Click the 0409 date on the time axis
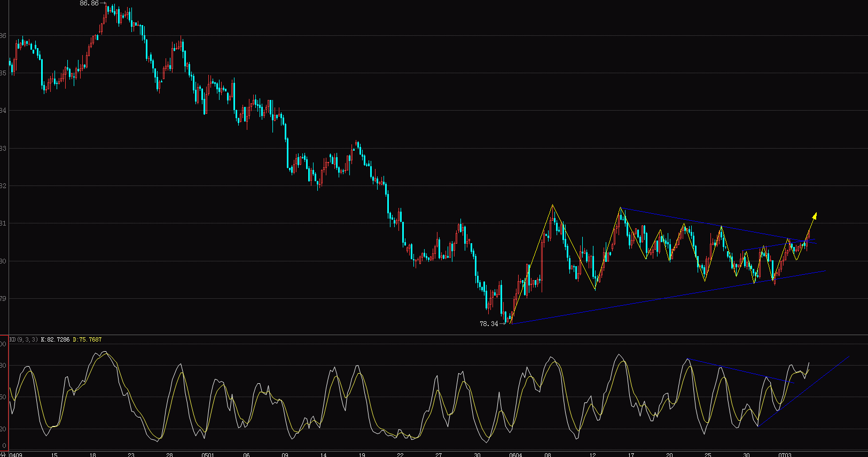The width and height of the screenshot is (868, 457). tap(16, 455)
